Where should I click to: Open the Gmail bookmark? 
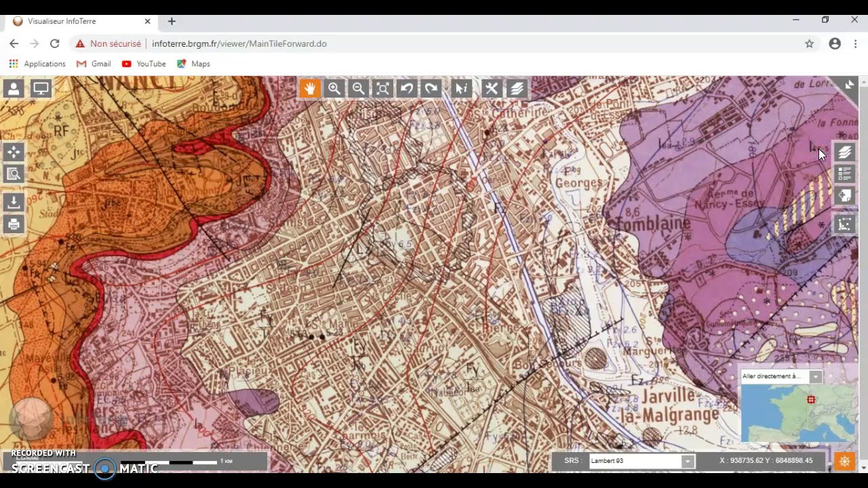tap(94, 64)
